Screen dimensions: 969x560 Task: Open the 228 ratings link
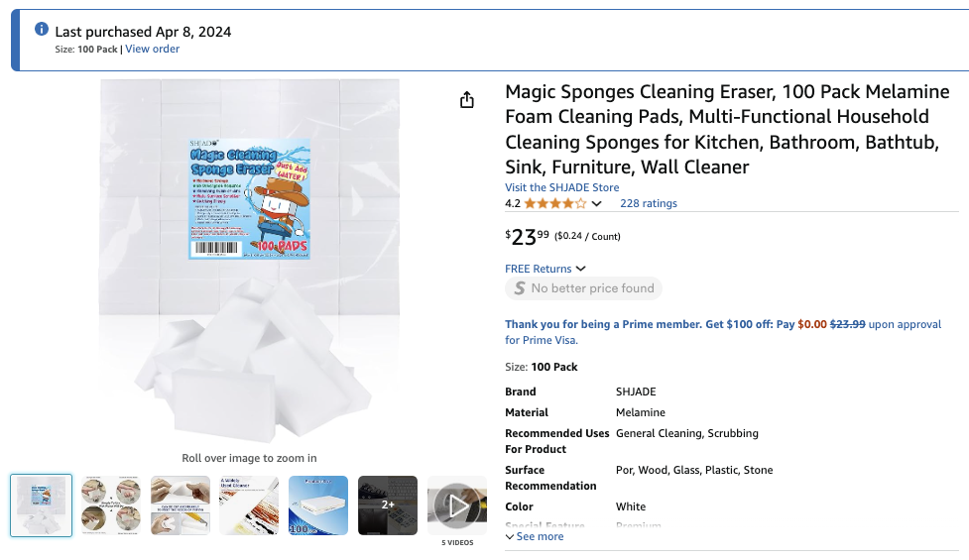tap(649, 203)
